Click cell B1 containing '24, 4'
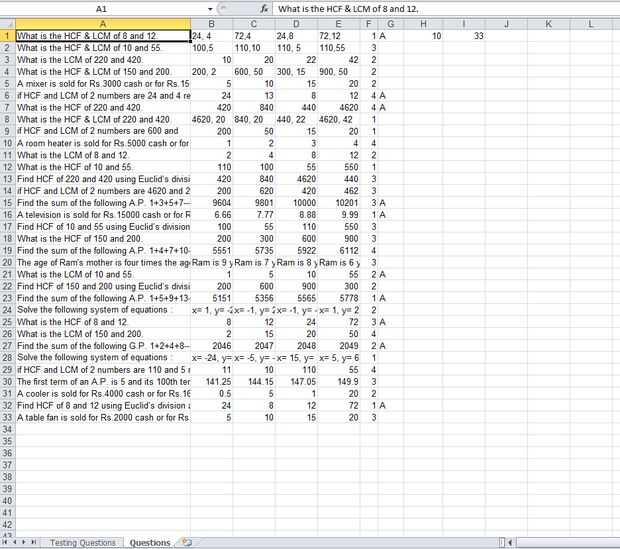 pos(212,36)
